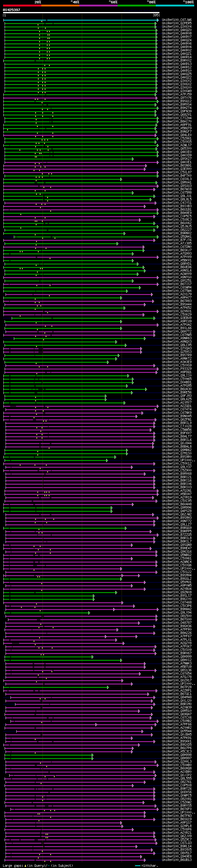Select the AV425397 query label

click(x=11, y=10)
